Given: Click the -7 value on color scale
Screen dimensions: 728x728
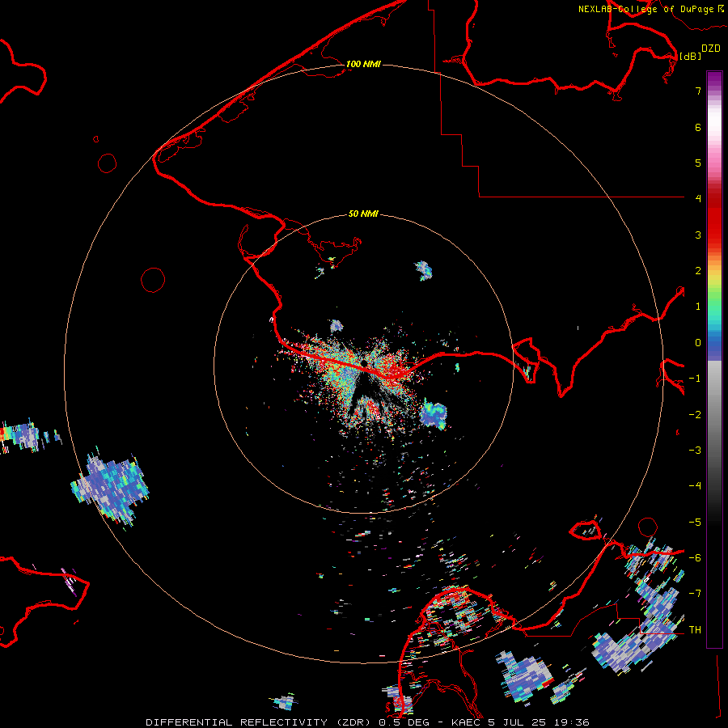Looking at the screenshot, I should (695, 594).
